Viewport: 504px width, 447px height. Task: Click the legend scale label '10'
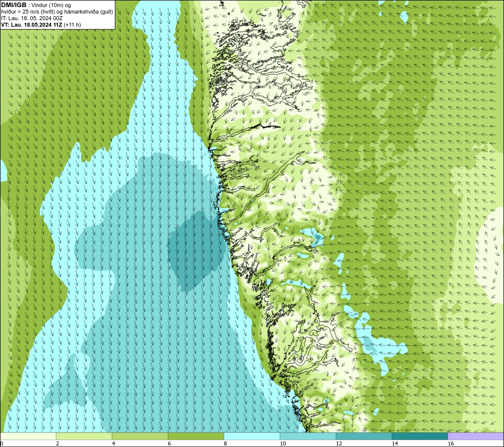pos(283,443)
